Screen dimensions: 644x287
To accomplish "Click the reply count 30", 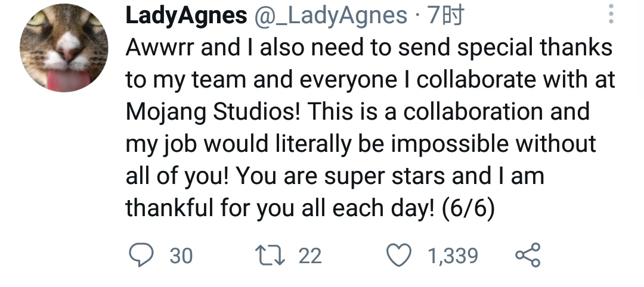I will [x=181, y=256].
